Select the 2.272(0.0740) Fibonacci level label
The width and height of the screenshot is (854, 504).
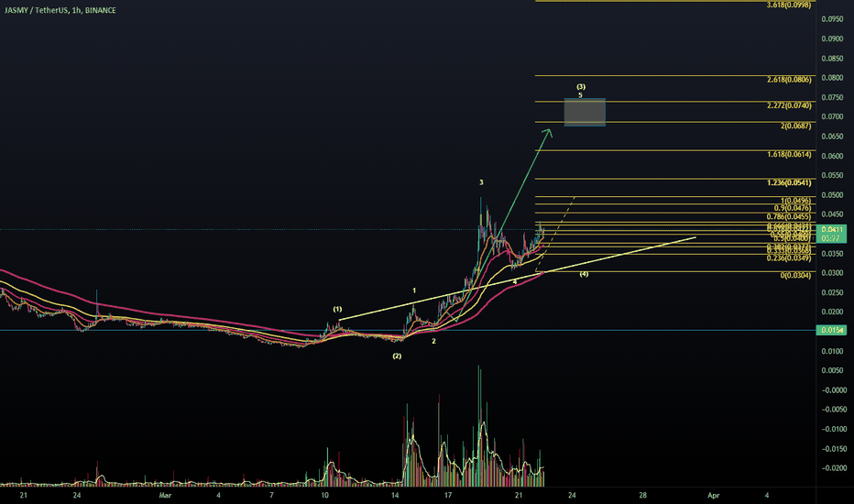click(x=789, y=105)
